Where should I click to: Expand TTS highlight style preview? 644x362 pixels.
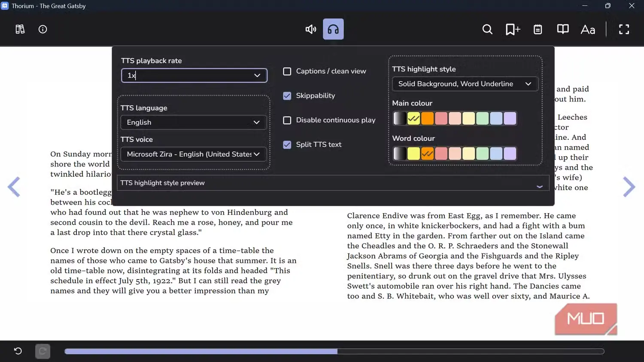point(333,183)
